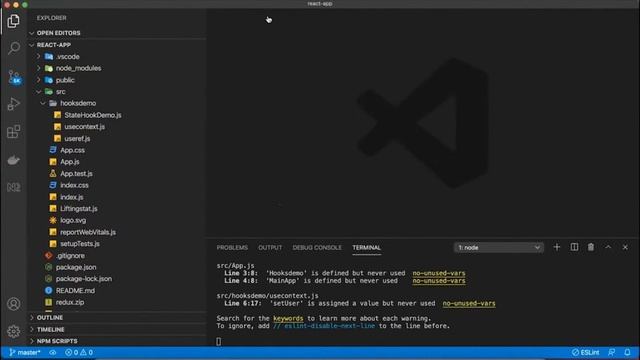The height and width of the screenshot is (360, 640).
Task: Split the terminal panel
Action: pyautogui.click(x=574, y=247)
